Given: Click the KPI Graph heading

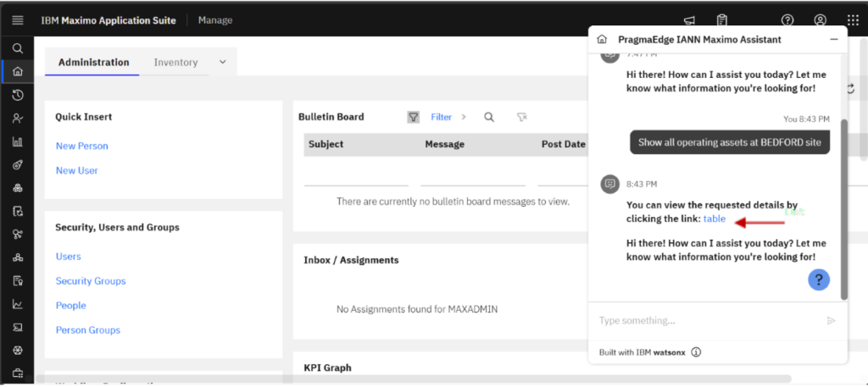Looking at the screenshot, I should 327,368.
